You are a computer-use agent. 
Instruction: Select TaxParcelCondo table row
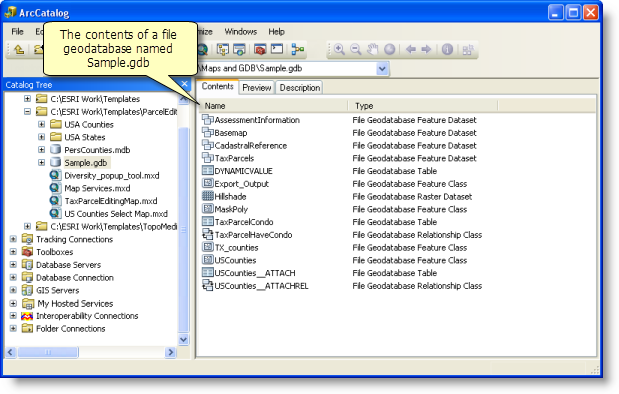point(320,221)
